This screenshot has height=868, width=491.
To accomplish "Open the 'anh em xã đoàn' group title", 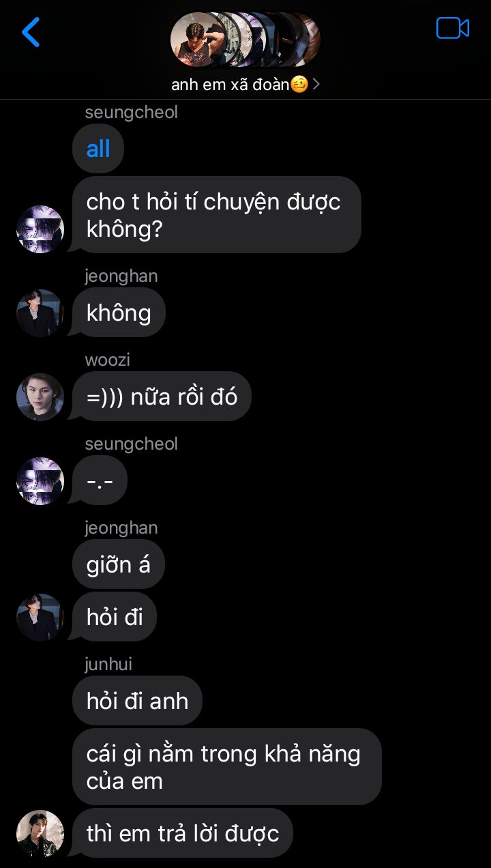I will point(239,85).
